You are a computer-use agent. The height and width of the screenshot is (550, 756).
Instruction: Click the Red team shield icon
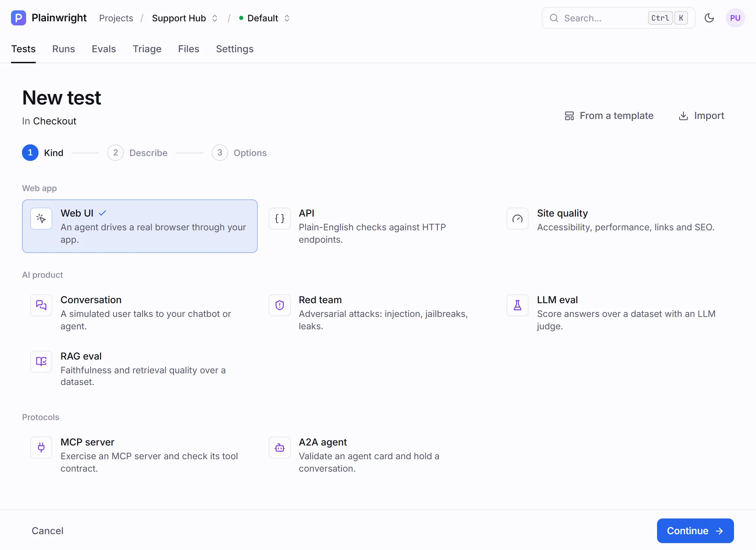pos(280,305)
